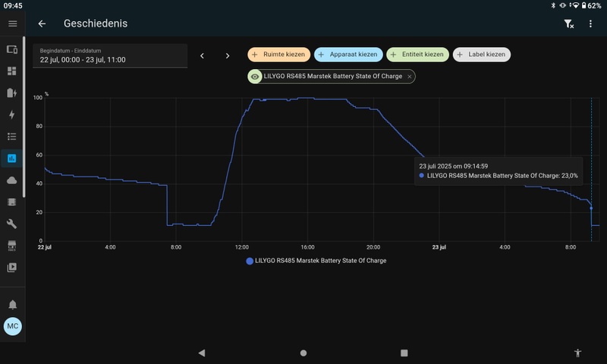Open the Energy dashboard lightning icon
The image size is (607, 364).
12,115
